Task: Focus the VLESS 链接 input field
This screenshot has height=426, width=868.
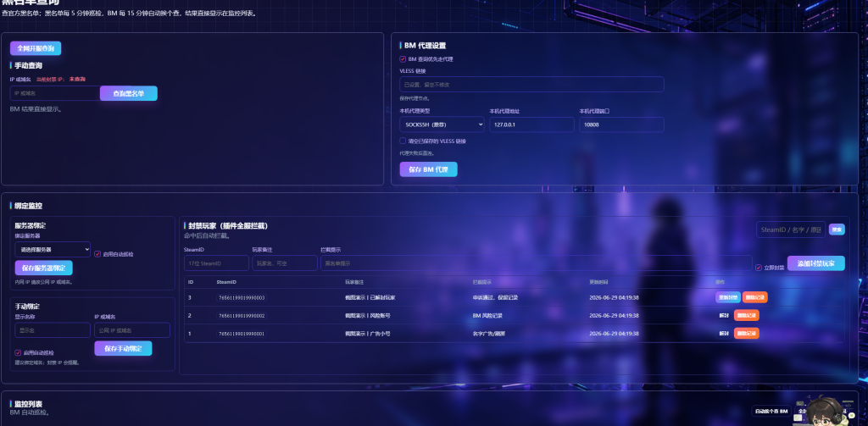Action: coord(531,85)
